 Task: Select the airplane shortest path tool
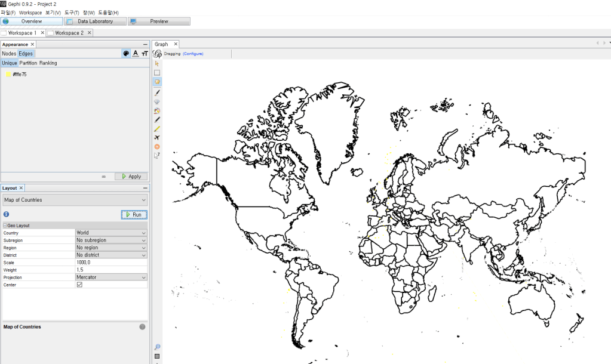coord(157,137)
